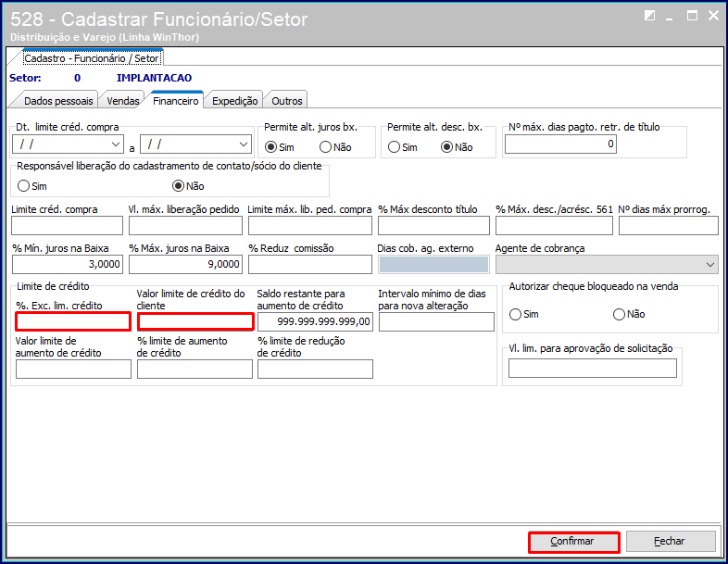
Task: Select Não for Permite alt. desc. bx.
Action: pyautogui.click(x=446, y=147)
